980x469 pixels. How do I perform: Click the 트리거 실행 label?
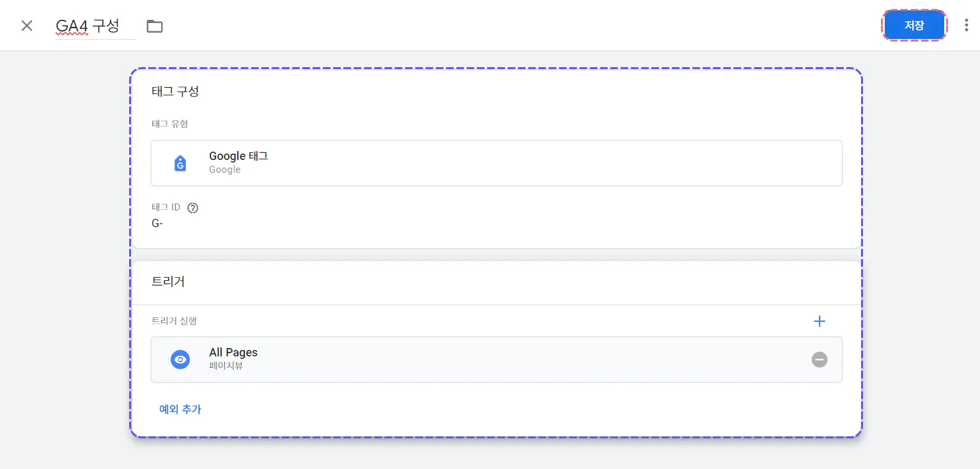[174, 321]
